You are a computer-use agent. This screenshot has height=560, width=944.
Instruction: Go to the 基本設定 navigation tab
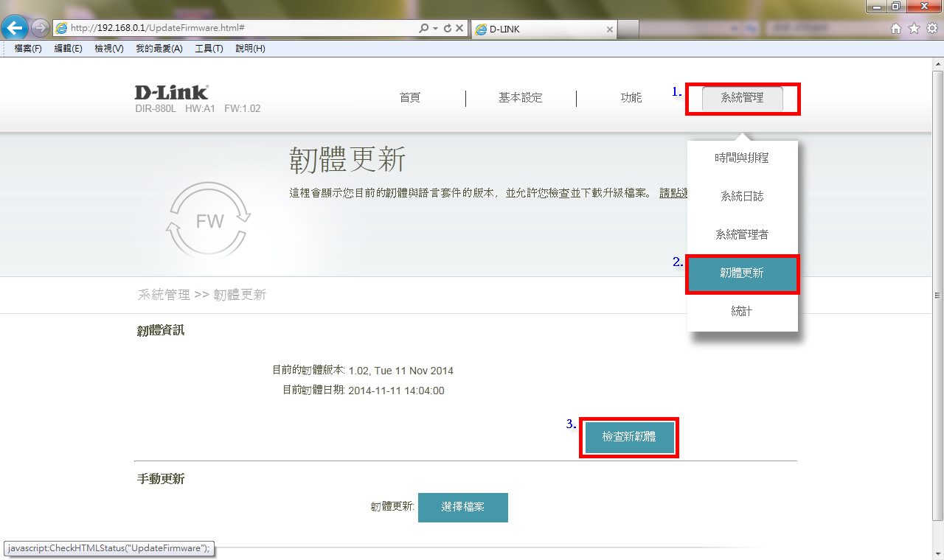520,98
